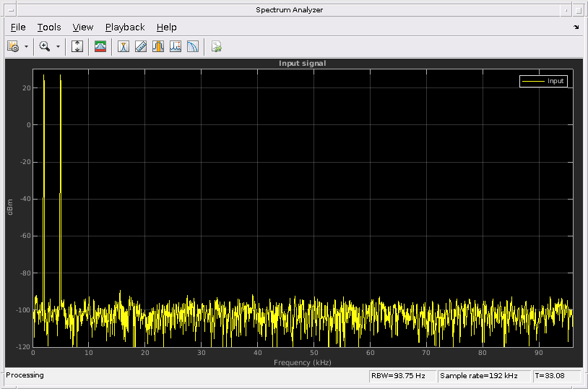The width and height of the screenshot is (588, 389).
Task: Click the Generate Script icon
Action: (216, 46)
